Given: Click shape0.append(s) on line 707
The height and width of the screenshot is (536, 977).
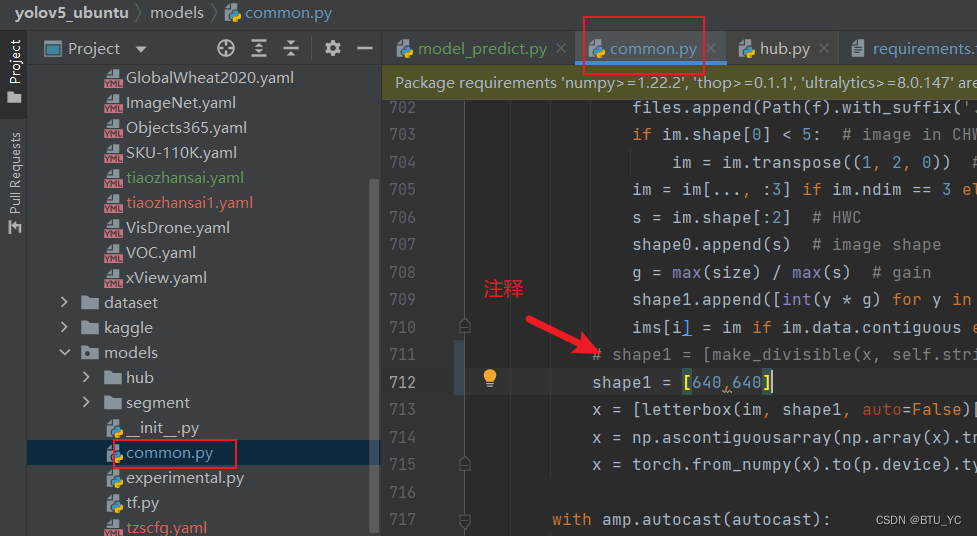Looking at the screenshot, I should [711, 244].
